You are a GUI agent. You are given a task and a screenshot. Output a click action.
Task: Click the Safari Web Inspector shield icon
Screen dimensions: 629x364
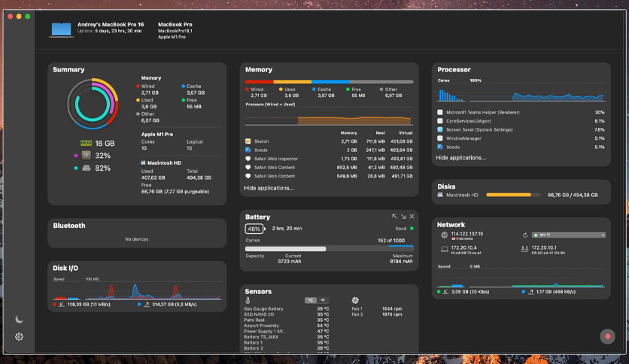[x=248, y=159]
